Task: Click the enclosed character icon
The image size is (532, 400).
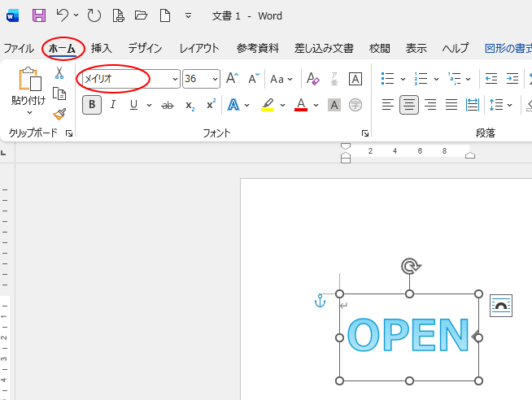Action: pyautogui.click(x=355, y=105)
